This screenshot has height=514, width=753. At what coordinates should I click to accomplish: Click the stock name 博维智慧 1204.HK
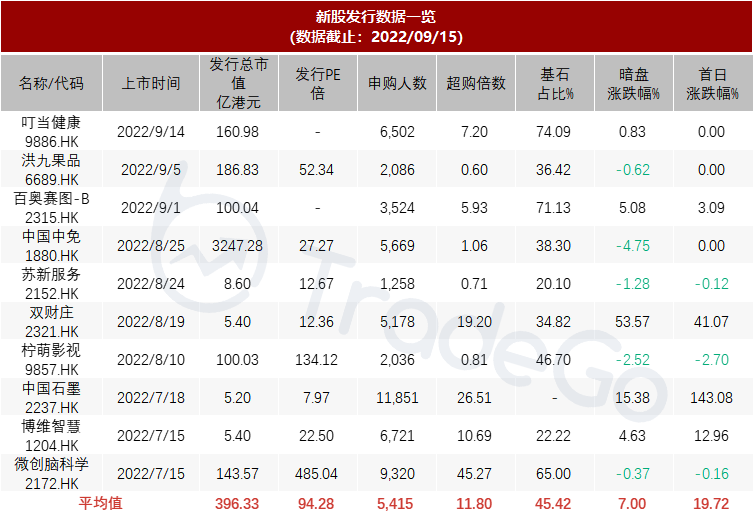point(51,435)
